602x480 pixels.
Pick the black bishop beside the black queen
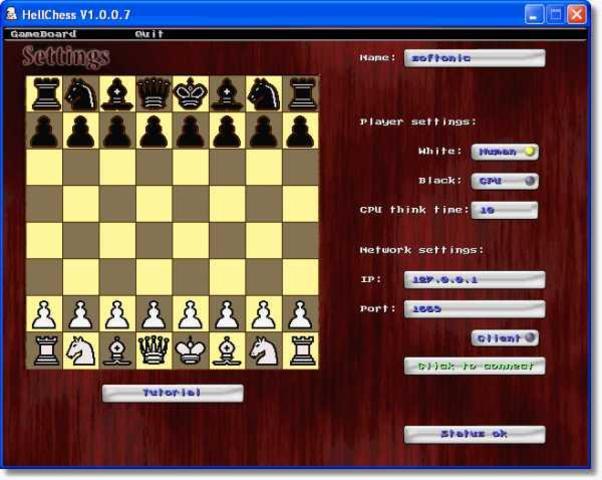click(117, 94)
